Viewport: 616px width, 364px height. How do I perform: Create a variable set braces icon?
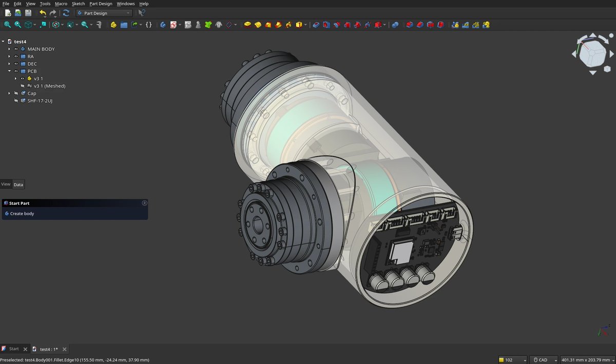pyautogui.click(x=148, y=24)
